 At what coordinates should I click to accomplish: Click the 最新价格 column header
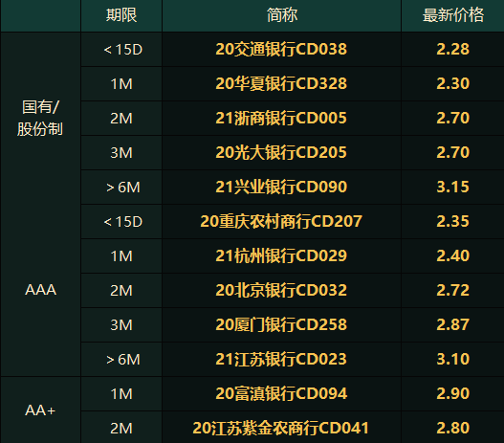(452, 15)
